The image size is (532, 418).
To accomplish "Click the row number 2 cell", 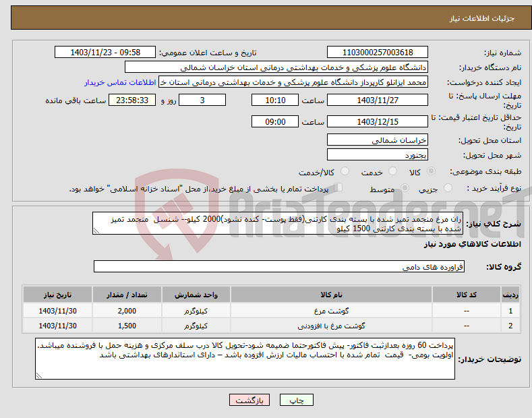I will [x=510, y=326].
